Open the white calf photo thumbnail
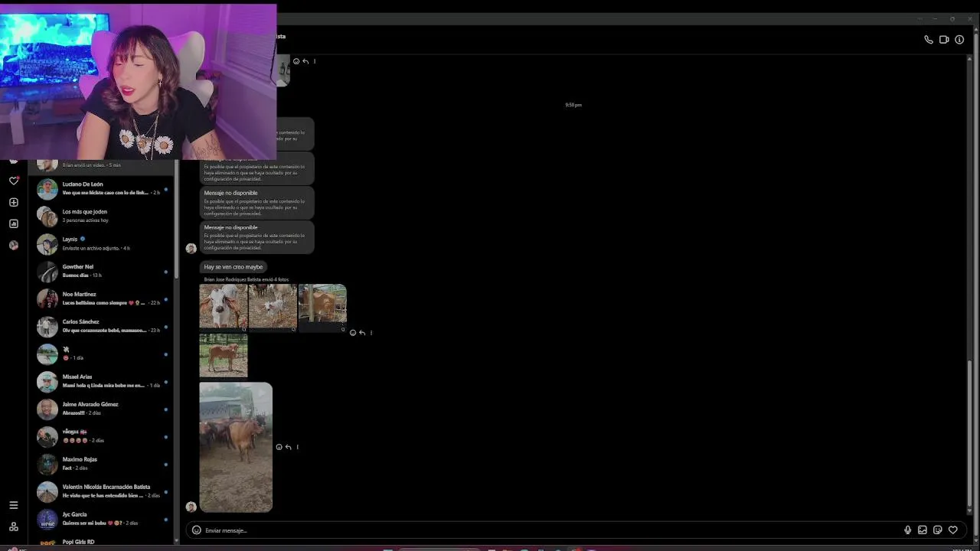 coord(223,308)
